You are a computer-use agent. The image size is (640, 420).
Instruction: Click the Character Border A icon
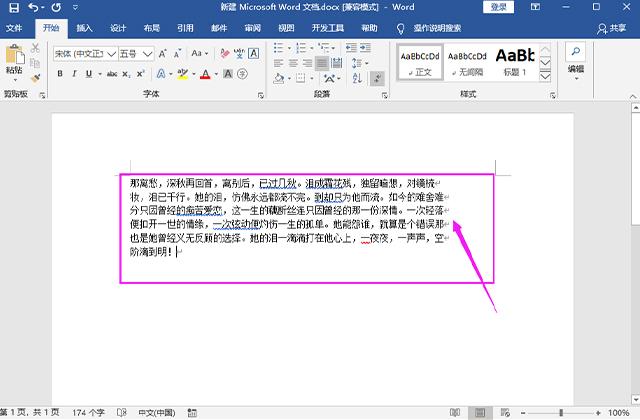pyautogui.click(x=253, y=53)
